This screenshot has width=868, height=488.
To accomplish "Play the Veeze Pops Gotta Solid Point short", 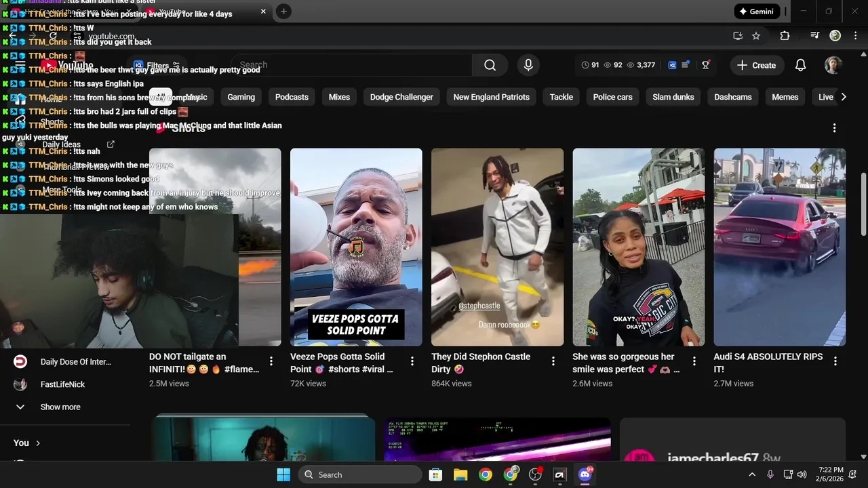I will [356, 247].
